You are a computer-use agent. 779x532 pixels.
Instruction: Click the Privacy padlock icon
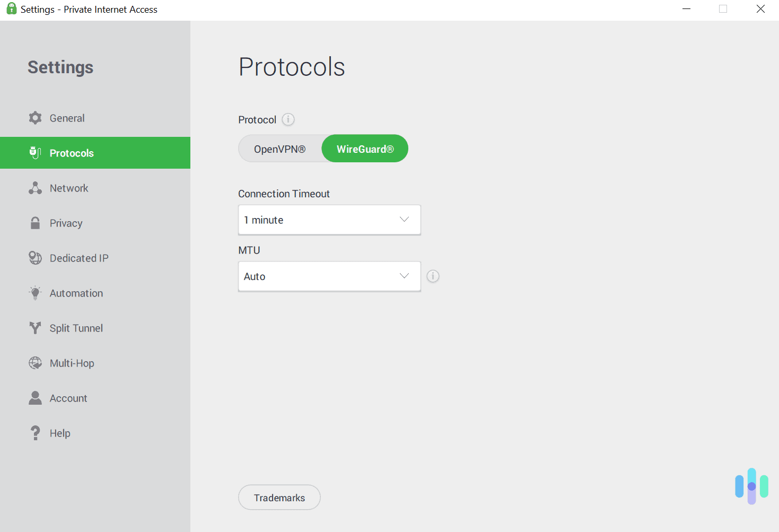[x=35, y=223]
